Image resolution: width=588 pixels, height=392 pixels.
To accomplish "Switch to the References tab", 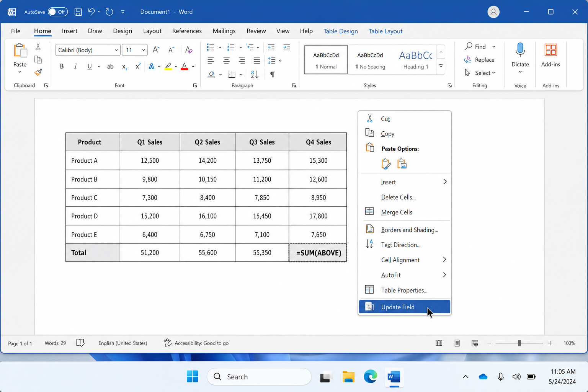I will 187,31.
